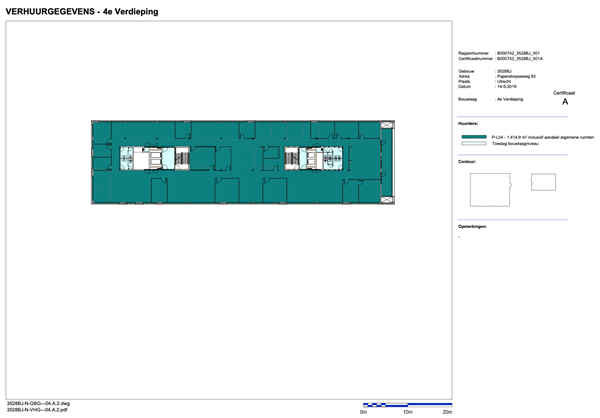
Task: Click the 'VERHUURGEGEVENS - 4e Verdieping' title
Action: 82,11
